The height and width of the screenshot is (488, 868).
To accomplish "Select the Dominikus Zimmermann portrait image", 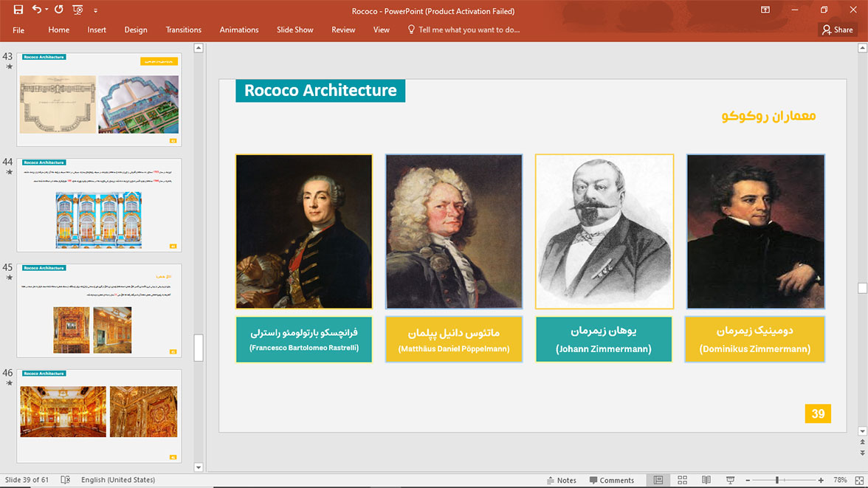I will 756,232.
